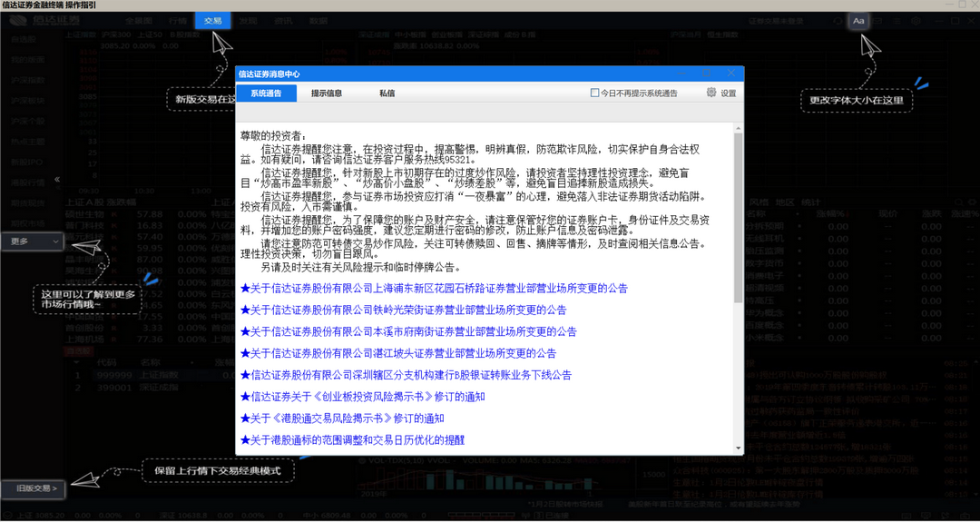Open 沪深个股 in the left sidebar
This screenshot has height=522, width=980.
point(27,122)
